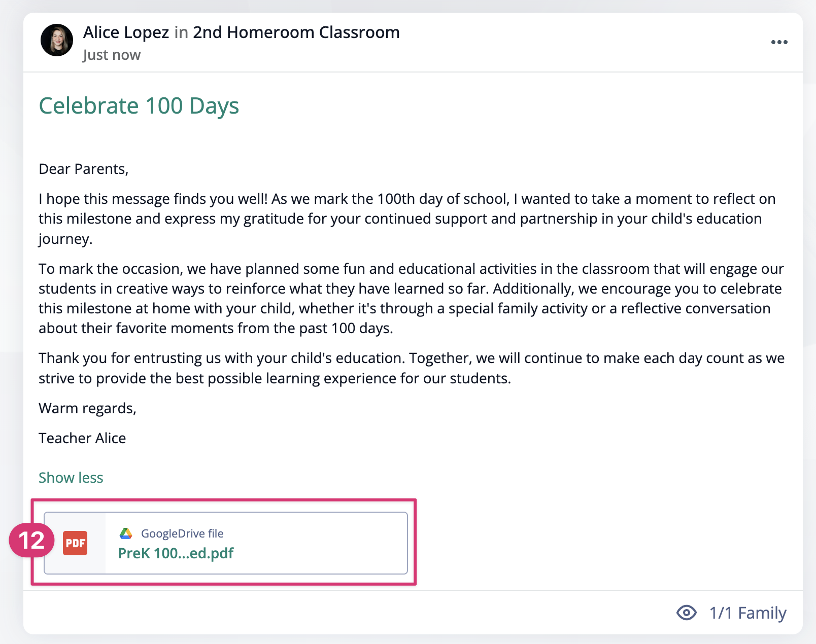Click the "Dear Parents," greeting line

tap(84, 169)
